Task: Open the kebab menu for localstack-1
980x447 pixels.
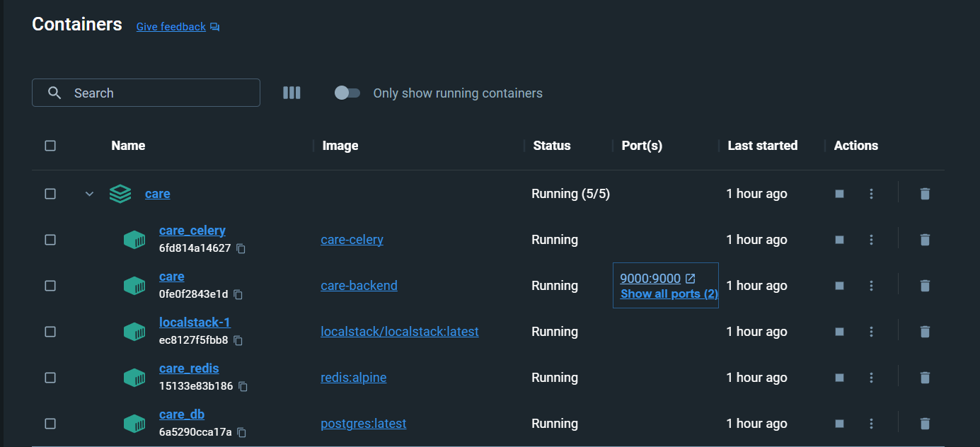Action: pyautogui.click(x=871, y=331)
